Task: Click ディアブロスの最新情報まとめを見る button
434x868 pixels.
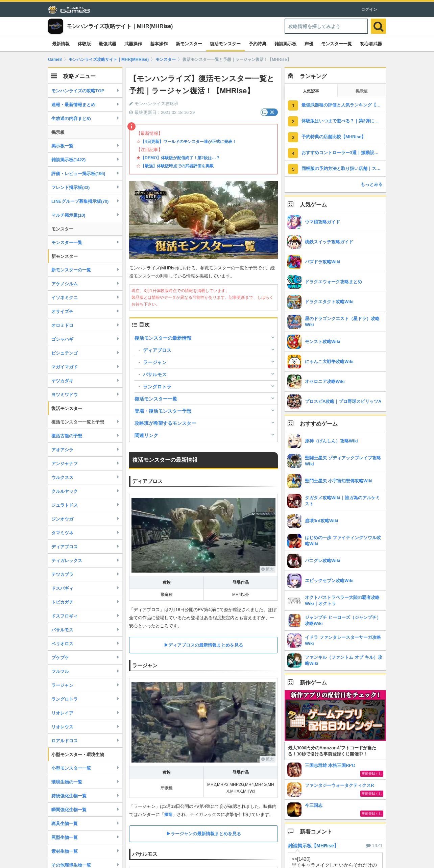Action: point(203,645)
